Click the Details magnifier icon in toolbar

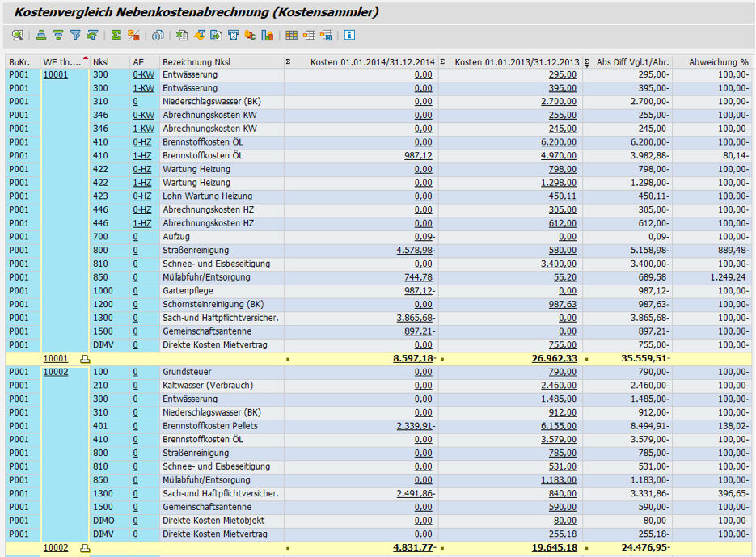pyautogui.click(x=17, y=36)
